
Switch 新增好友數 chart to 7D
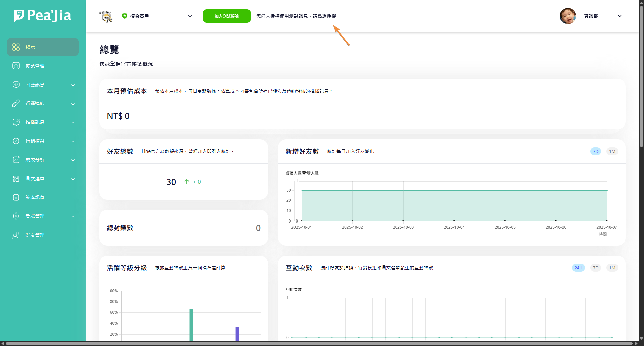click(x=595, y=151)
